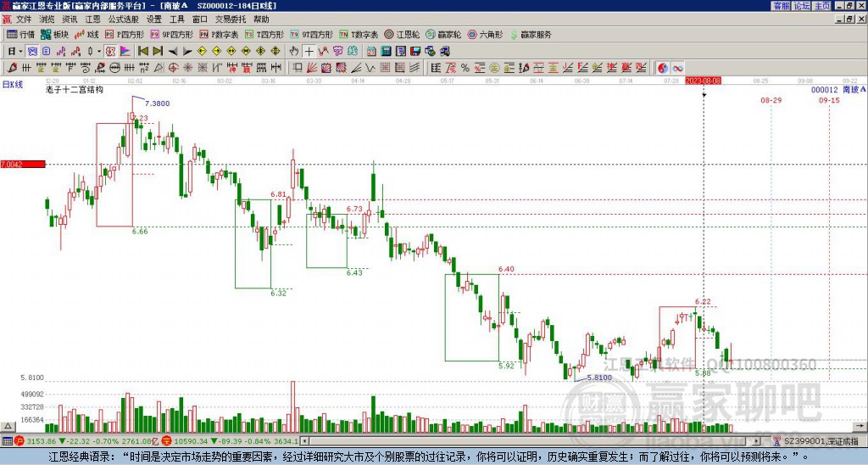Click the 客服 button in title bar
Screen dimensions: 868x465
(x=781, y=6)
